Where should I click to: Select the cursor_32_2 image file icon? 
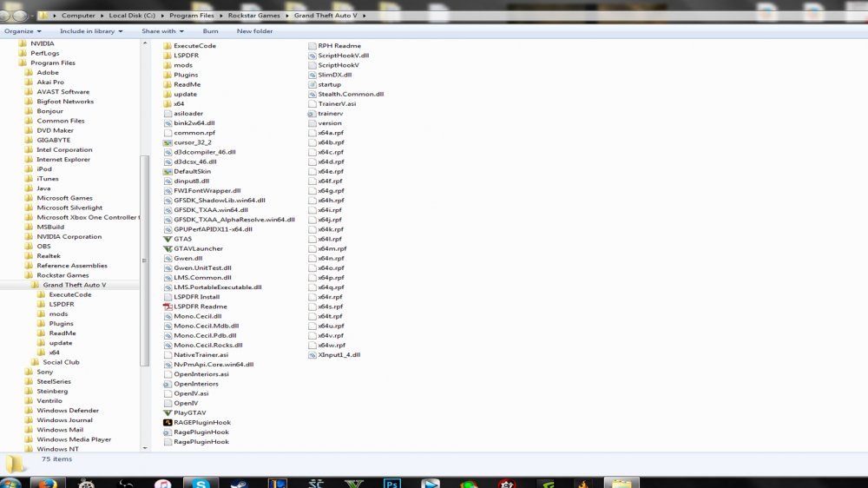pos(168,142)
